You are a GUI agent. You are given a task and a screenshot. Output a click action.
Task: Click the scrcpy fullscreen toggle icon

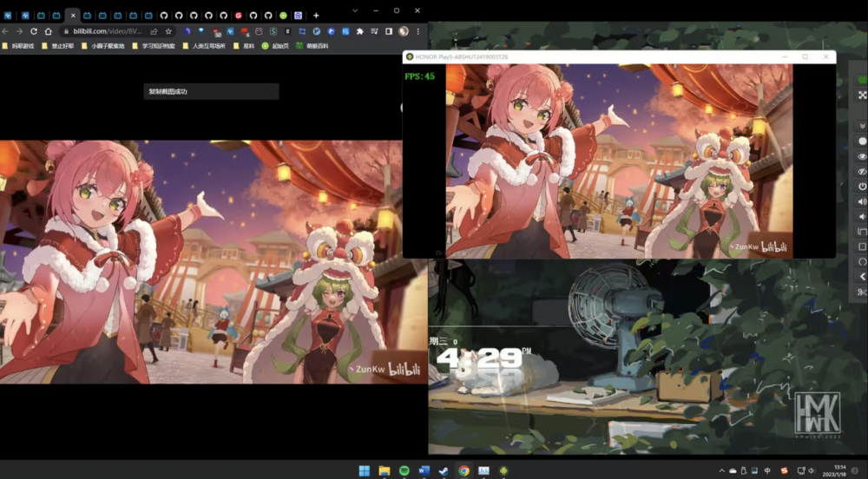[862, 95]
